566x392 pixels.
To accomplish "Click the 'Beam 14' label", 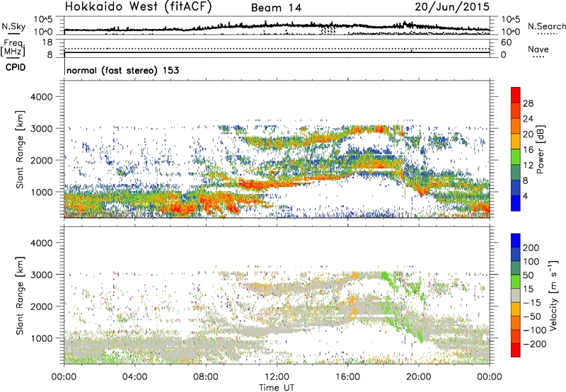I will (276, 8).
